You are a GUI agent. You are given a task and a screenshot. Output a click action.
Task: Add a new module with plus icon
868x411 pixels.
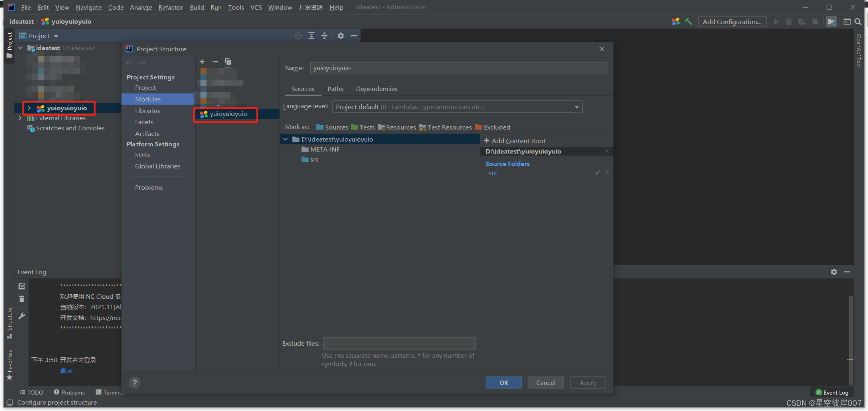click(x=202, y=62)
